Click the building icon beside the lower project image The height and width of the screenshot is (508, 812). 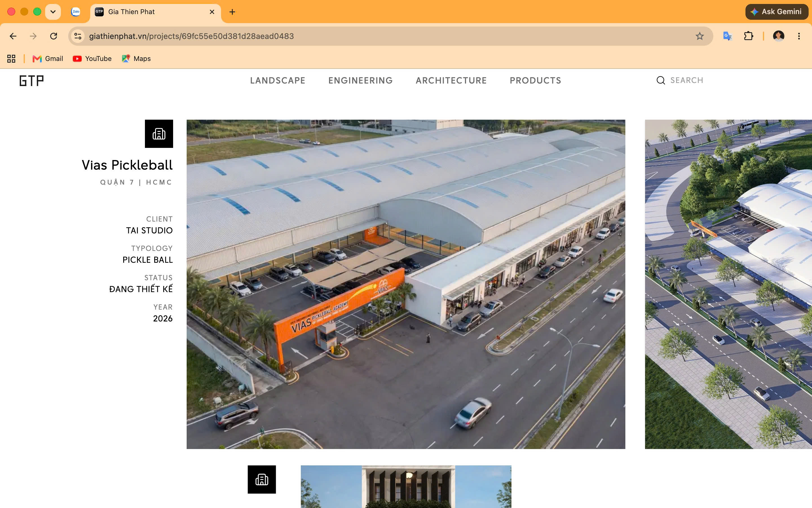tap(262, 479)
